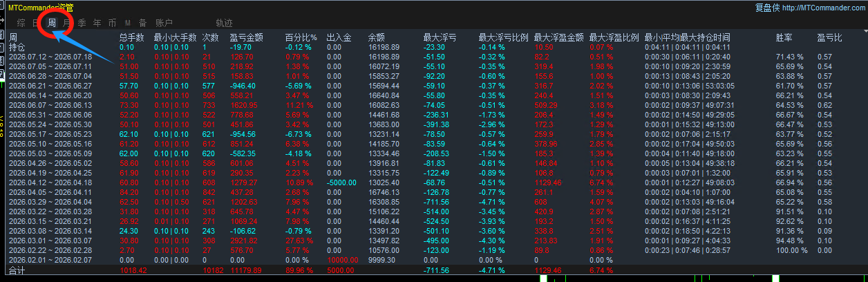Click the 盈亏金额 column header
Screen dimensions: 868x282
[x=246, y=37]
